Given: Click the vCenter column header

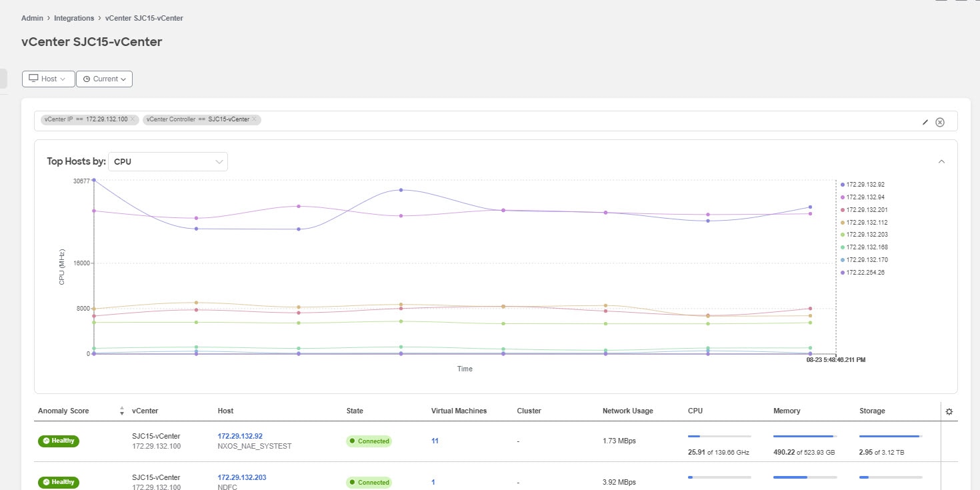Looking at the screenshot, I should click(145, 411).
